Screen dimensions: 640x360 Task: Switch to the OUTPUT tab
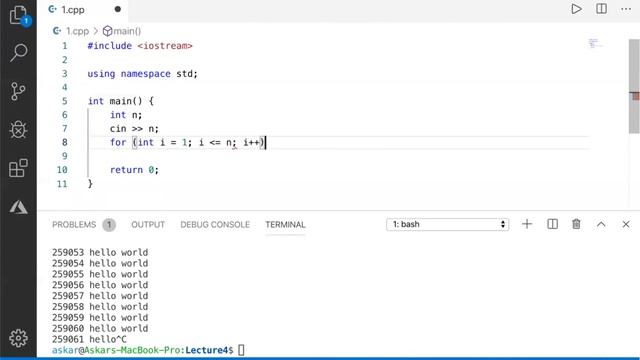click(148, 224)
